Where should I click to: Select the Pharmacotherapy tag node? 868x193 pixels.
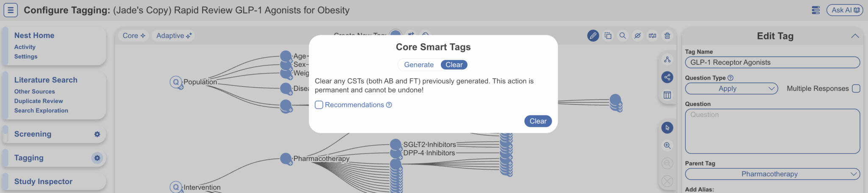[x=287, y=159]
